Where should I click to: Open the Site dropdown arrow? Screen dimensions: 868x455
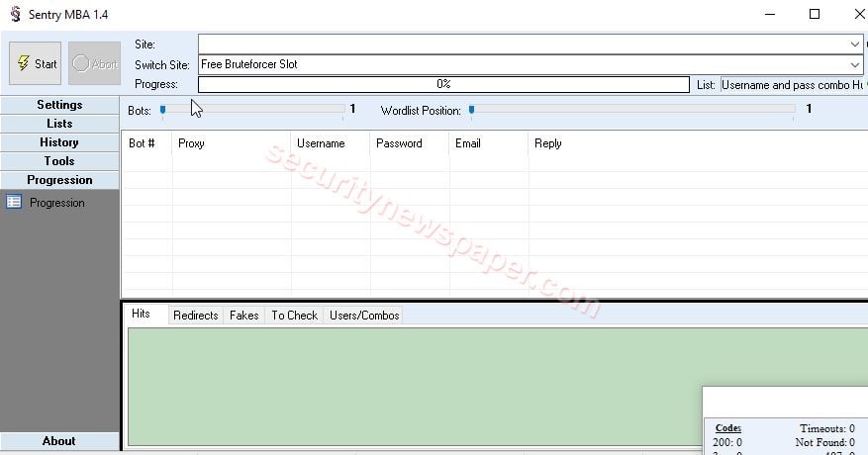(x=854, y=45)
